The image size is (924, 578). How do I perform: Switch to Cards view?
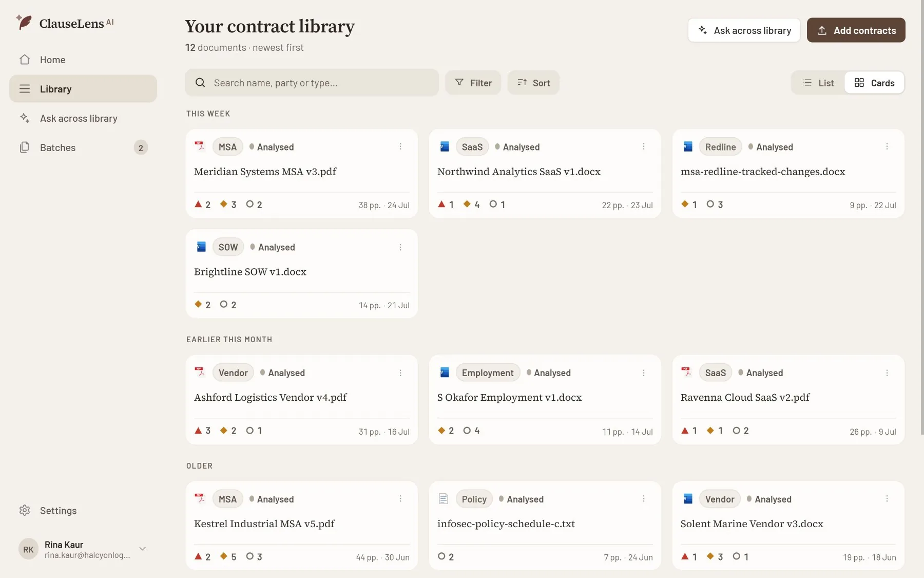(874, 83)
